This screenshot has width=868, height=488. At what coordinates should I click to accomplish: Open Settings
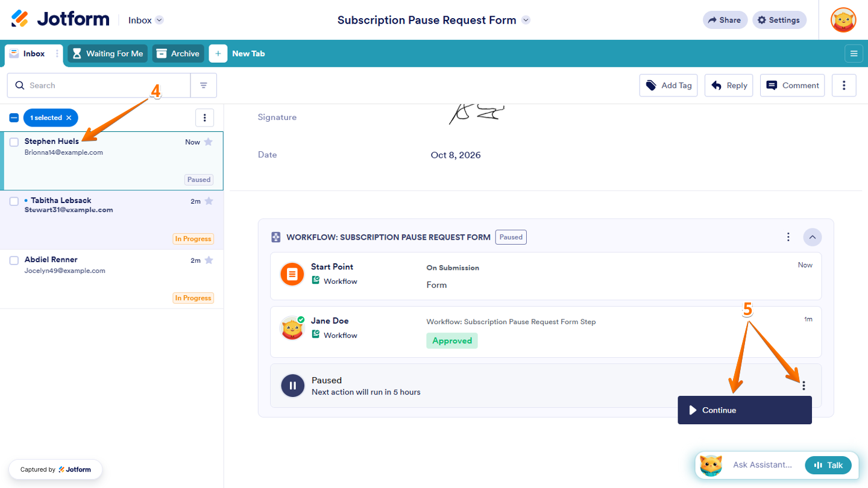tap(779, 20)
